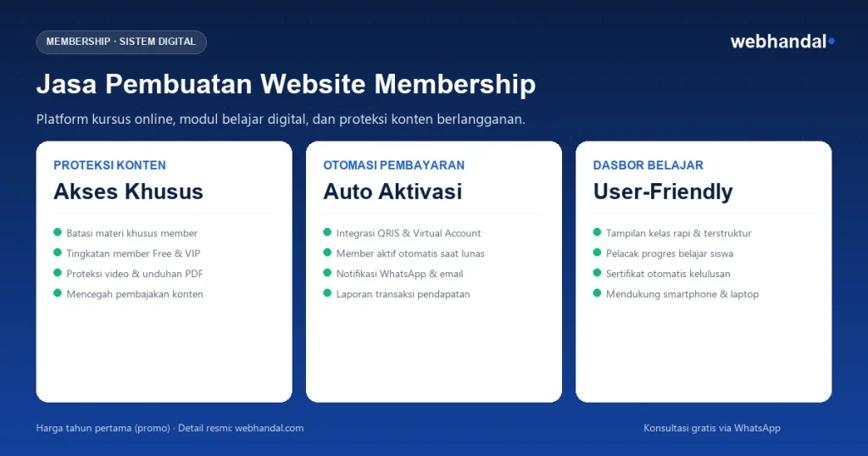Click text Tingkatan member Free & VIP
The width and height of the screenshot is (868, 456).
click(133, 253)
